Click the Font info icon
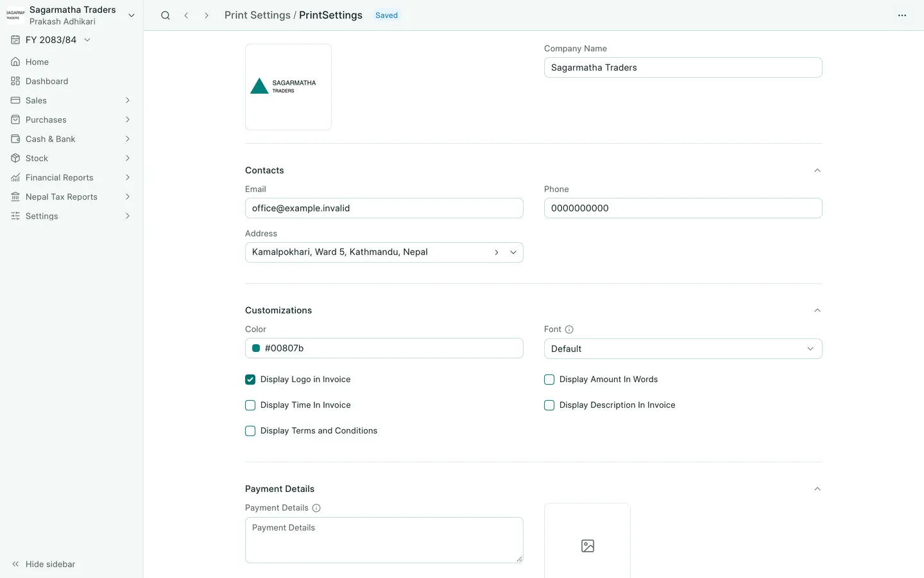This screenshot has height=578, width=924. pos(569,329)
